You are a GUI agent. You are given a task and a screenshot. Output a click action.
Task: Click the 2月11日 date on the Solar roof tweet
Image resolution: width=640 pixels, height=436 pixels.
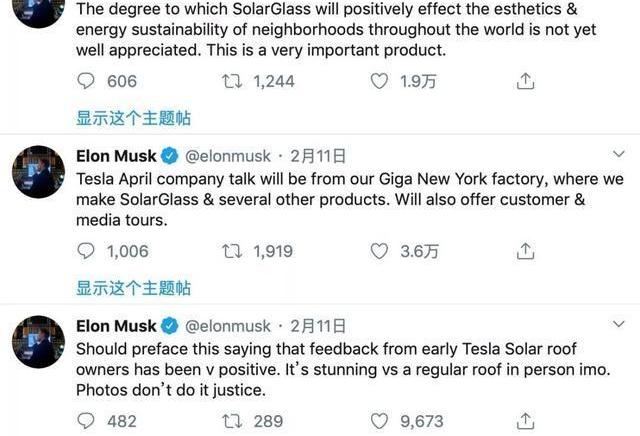click(318, 326)
